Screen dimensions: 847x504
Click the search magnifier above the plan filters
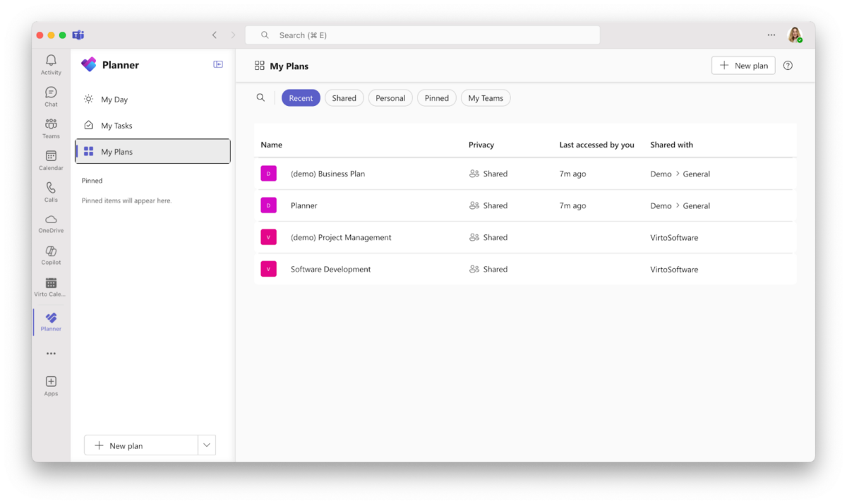[x=260, y=97]
